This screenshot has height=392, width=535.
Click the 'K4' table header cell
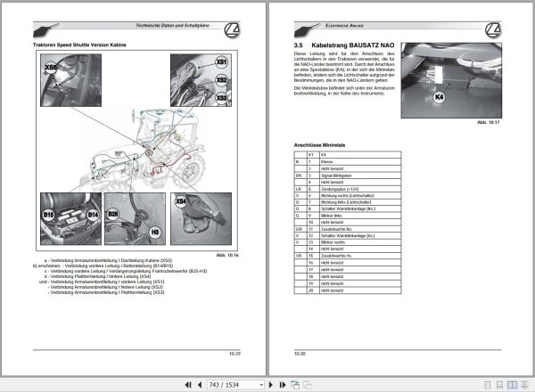360,155
